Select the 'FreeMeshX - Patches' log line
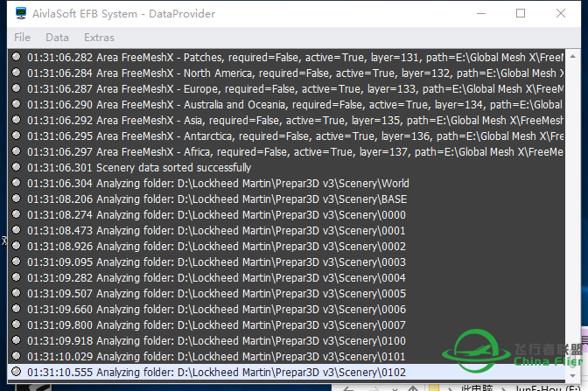 point(286,58)
